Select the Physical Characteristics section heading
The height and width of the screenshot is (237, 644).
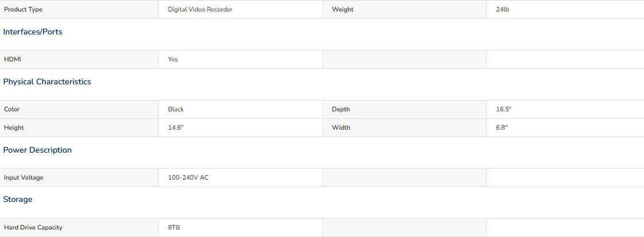[47, 81]
